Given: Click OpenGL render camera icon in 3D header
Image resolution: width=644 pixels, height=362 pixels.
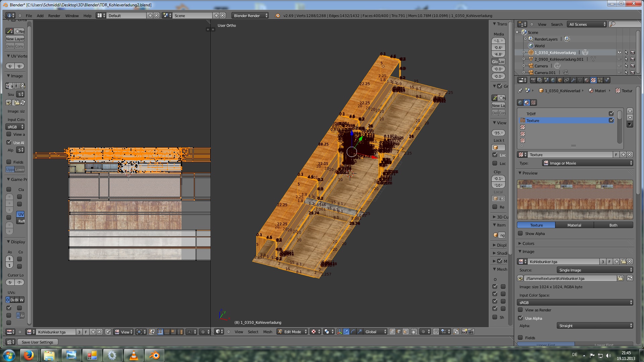Looking at the screenshot, I should click(464, 332).
